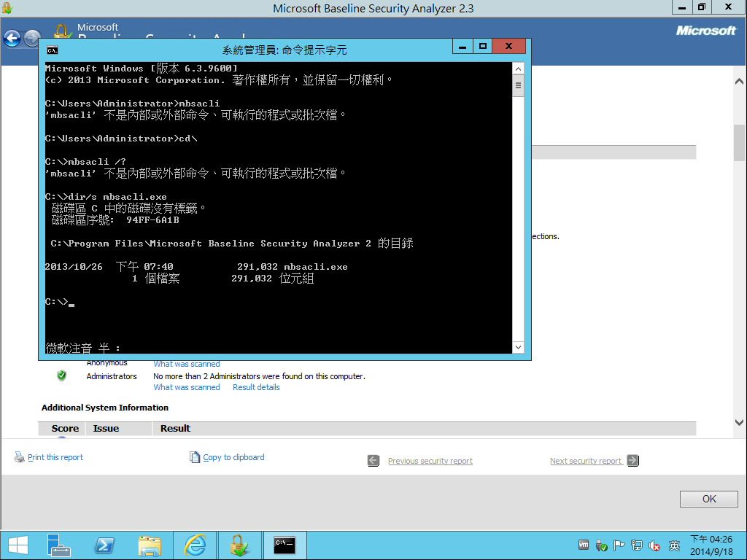The image size is (747, 560).
Task: Switch to command prompt taskbar button
Action: click(x=285, y=545)
